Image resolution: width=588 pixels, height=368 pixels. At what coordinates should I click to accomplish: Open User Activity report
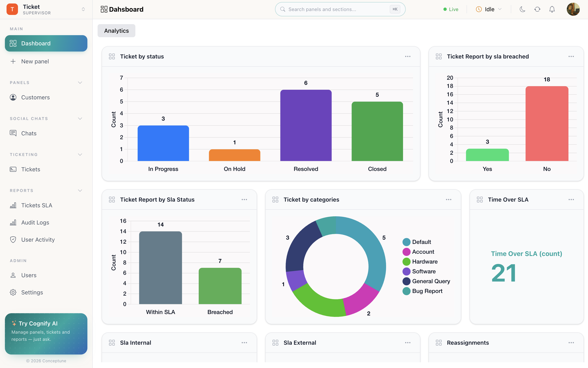tap(46, 240)
